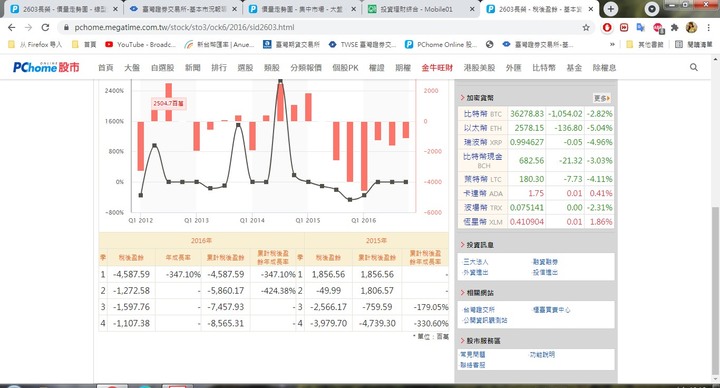Open the 外資進出 link
This screenshot has width=720, height=388.
tap(476, 272)
